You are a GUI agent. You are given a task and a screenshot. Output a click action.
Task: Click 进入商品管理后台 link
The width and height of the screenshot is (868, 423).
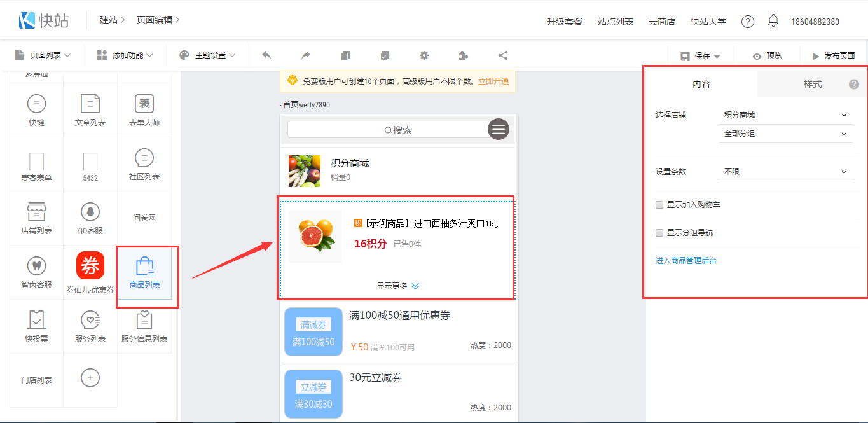(x=686, y=261)
